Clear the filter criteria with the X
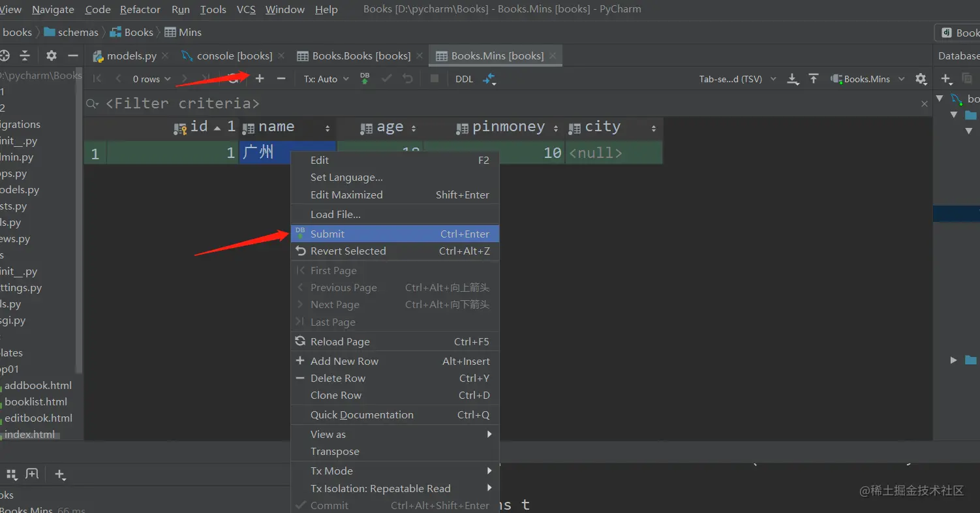This screenshot has height=513, width=980. [925, 104]
